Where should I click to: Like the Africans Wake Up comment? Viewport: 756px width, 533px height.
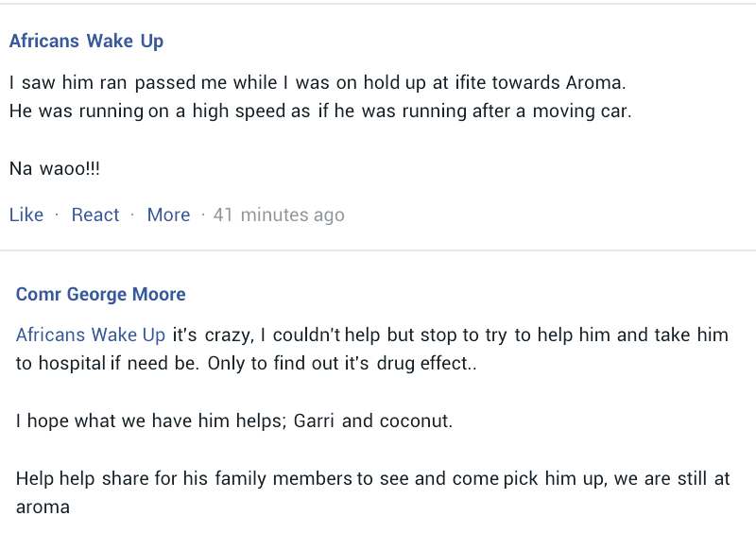(x=26, y=215)
